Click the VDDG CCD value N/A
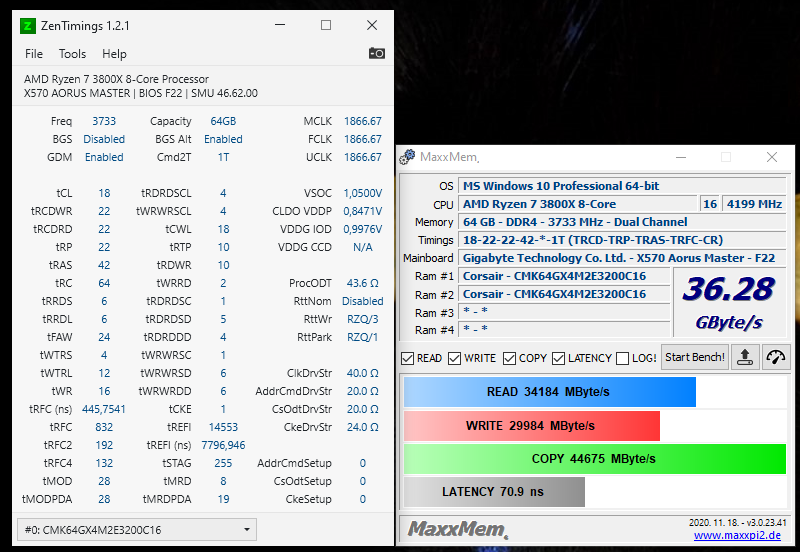Image resolution: width=800 pixels, height=552 pixels. 363,247
